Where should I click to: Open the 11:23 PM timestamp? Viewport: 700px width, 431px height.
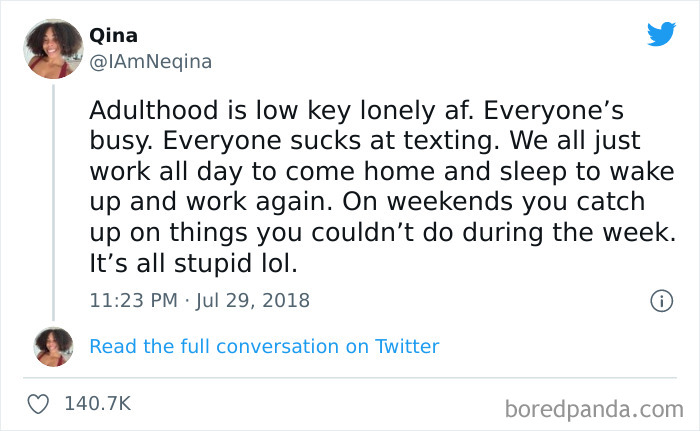pos(133,300)
